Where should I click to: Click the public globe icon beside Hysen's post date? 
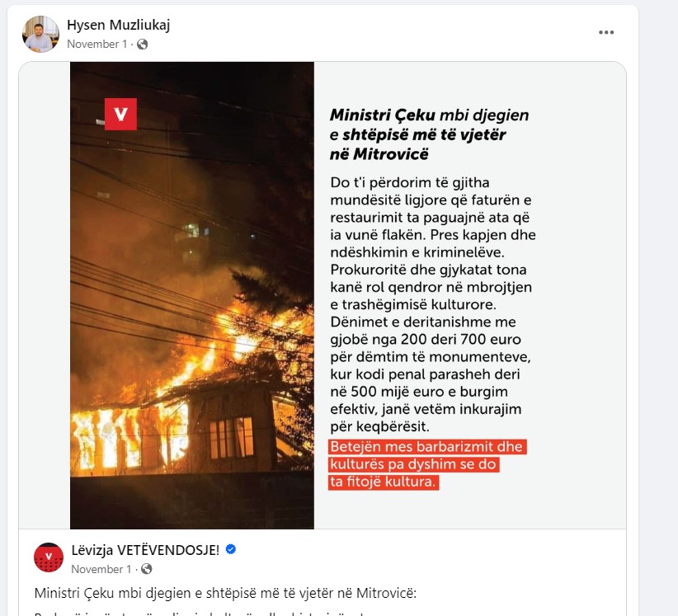142,44
